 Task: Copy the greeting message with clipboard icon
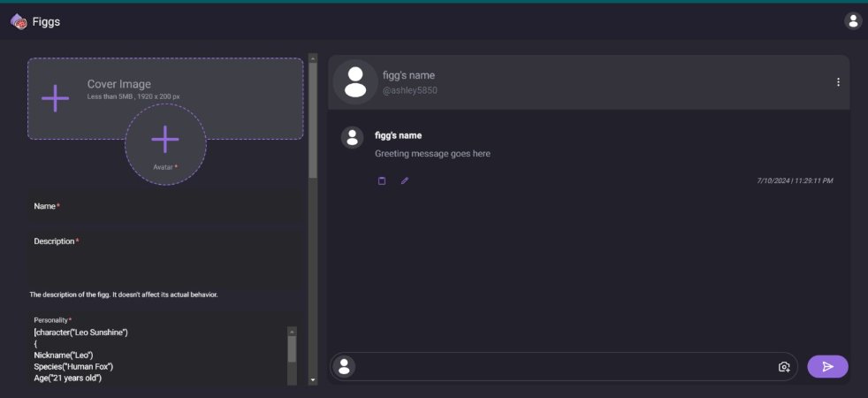382,180
